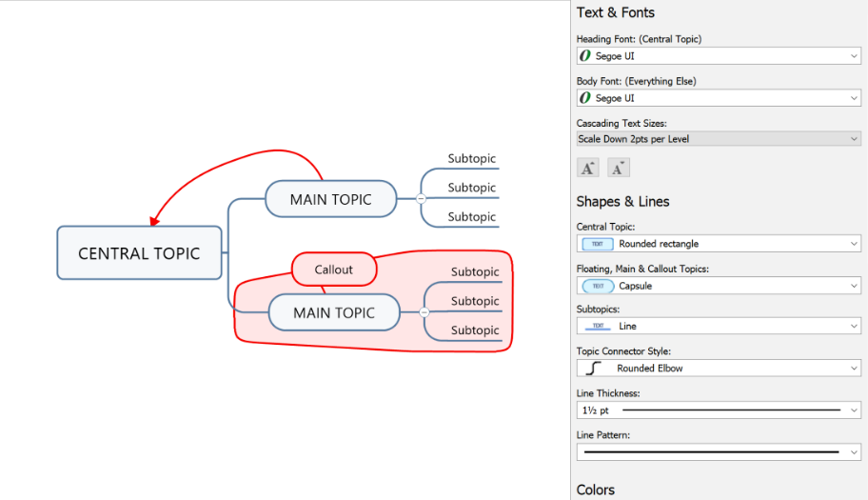
Task: Expand the Cascading Text Sizes dropdown
Action: (854, 139)
